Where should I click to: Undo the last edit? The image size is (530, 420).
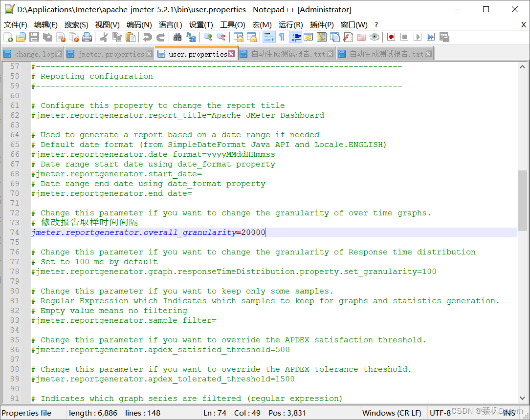pyautogui.click(x=147, y=37)
